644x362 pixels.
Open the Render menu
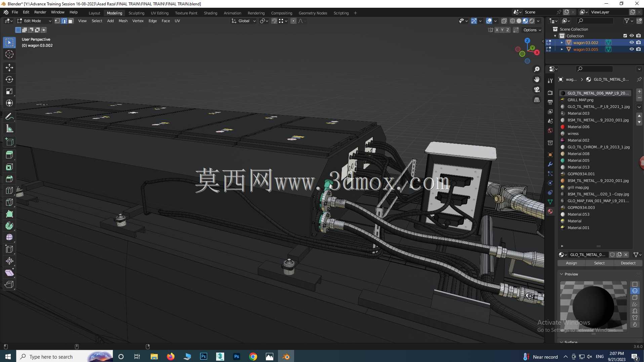pyautogui.click(x=40, y=12)
